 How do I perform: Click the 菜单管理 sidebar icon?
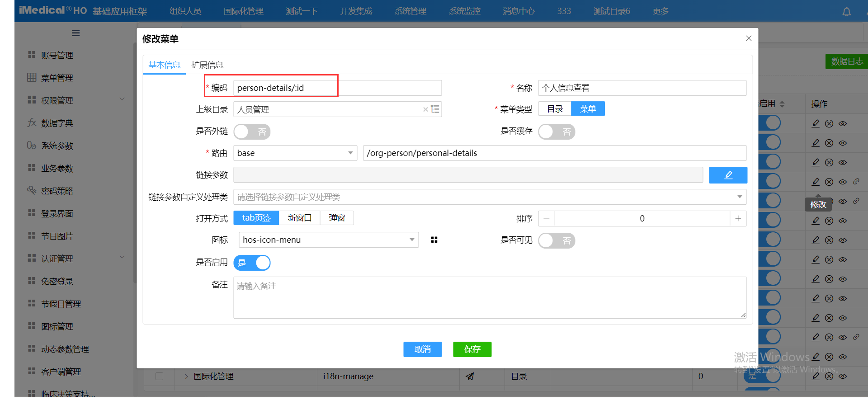click(x=32, y=78)
